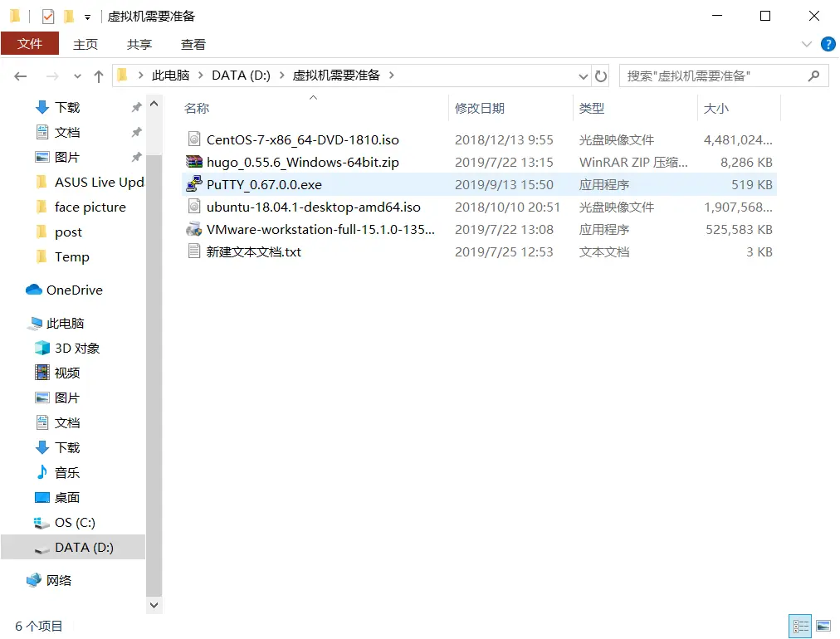Click sidebar scrollbar down arrow
840x639 pixels.
pyautogui.click(x=154, y=605)
